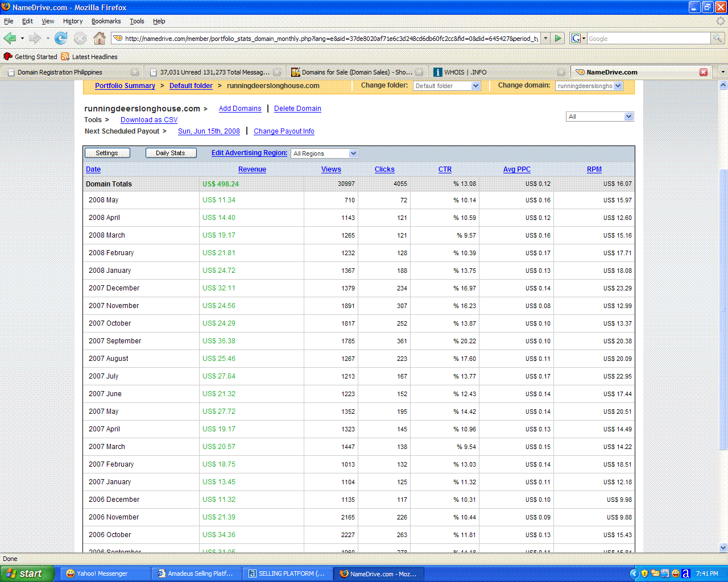This screenshot has width=728, height=582.
Task: Open the Change domain dropdown
Action: (x=618, y=86)
